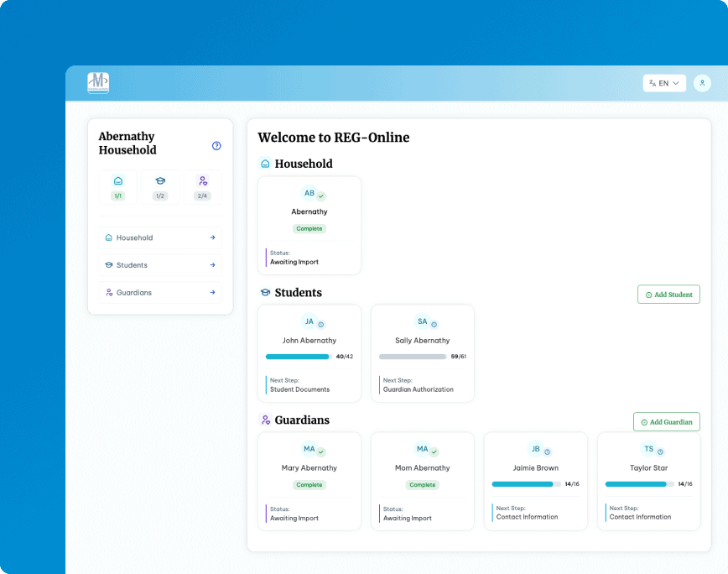Click the REG-Online logo in the header
Screen dimensions: 728x574
tap(98, 82)
